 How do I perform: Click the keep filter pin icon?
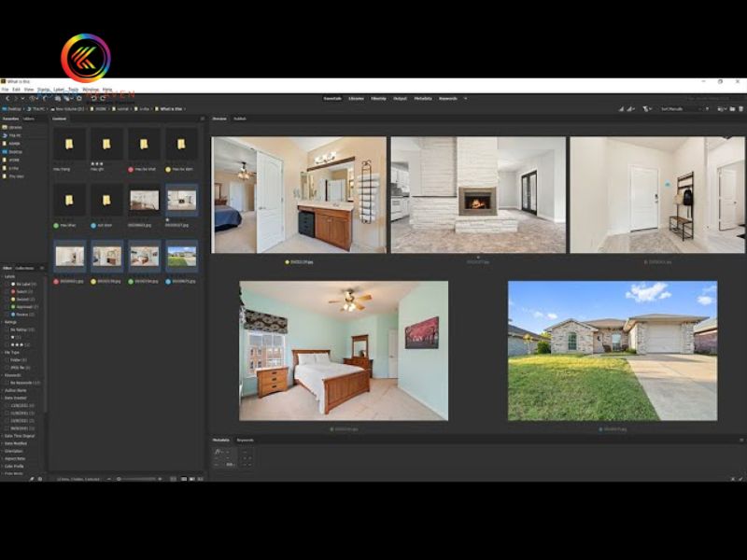point(32,479)
